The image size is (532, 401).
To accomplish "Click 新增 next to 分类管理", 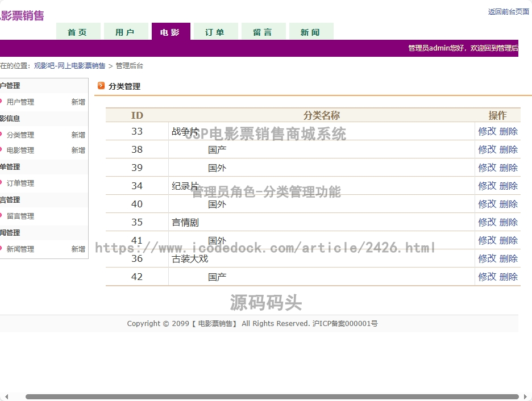I will click(x=78, y=135).
